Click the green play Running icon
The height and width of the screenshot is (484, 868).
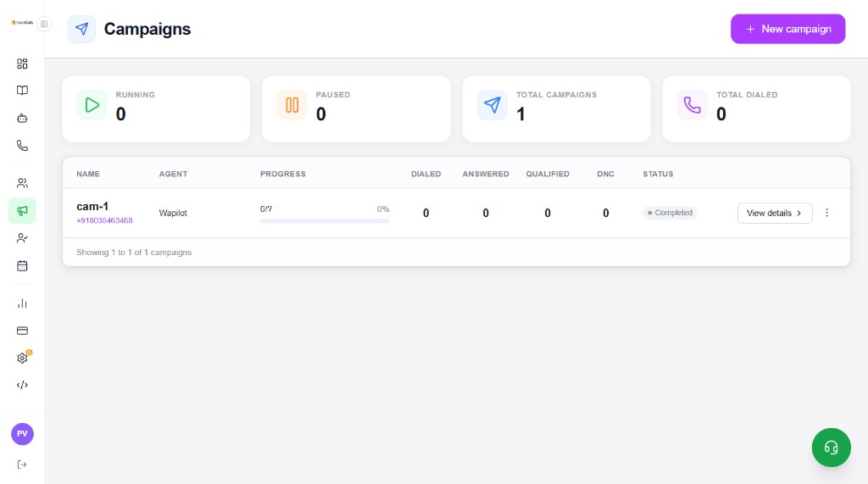(92, 104)
